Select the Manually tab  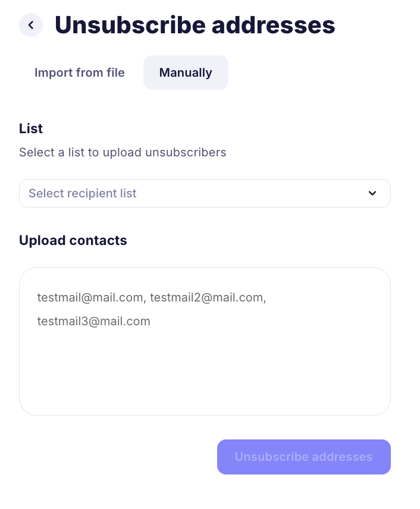coord(186,73)
